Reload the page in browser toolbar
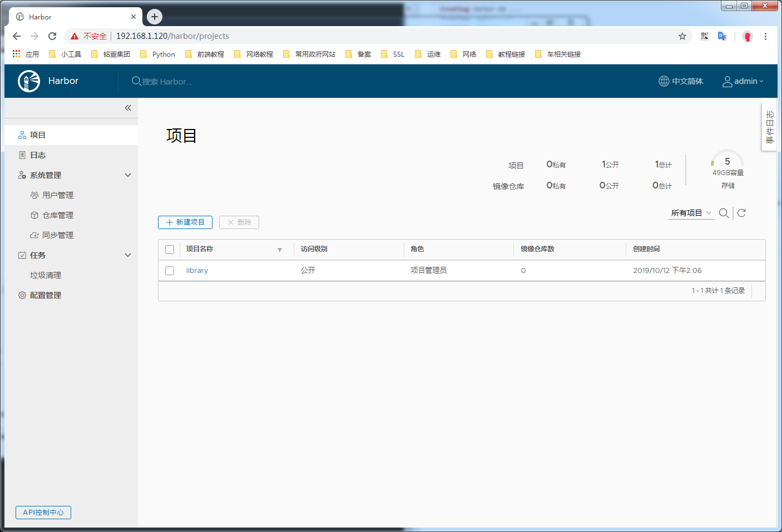Image resolution: width=782 pixels, height=532 pixels. 52,36
